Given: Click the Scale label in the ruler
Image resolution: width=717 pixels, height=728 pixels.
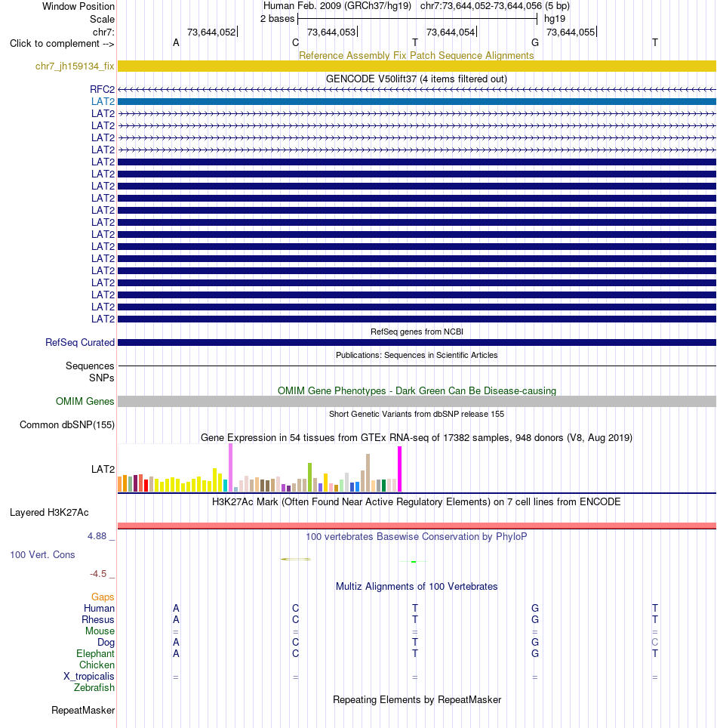Looking at the screenshot, I should [102, 19].
